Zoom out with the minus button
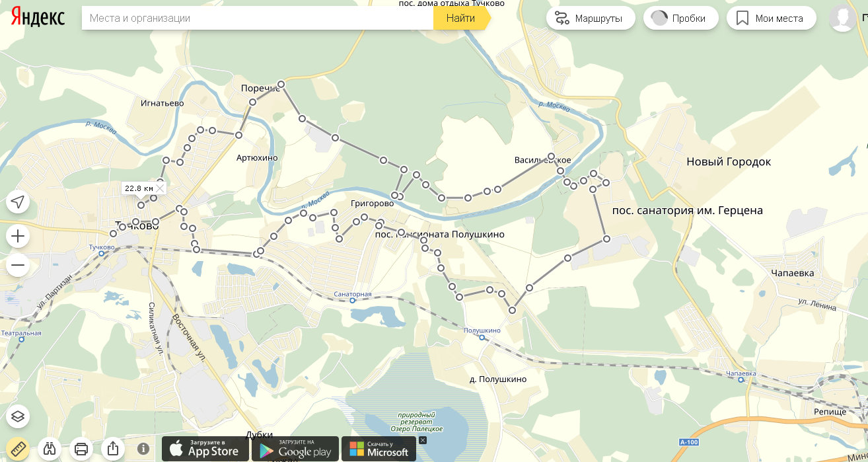This screenshot has width=868, height=462. (18, 266)
